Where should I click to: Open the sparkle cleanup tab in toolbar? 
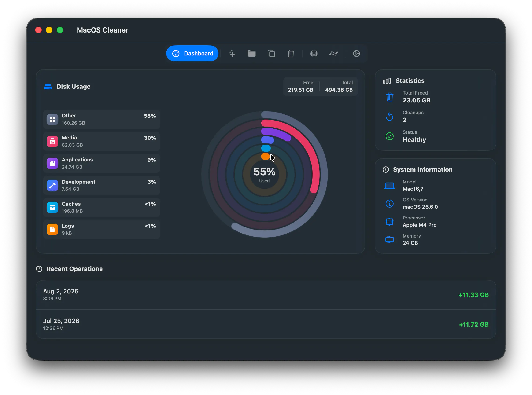(232, 53)
